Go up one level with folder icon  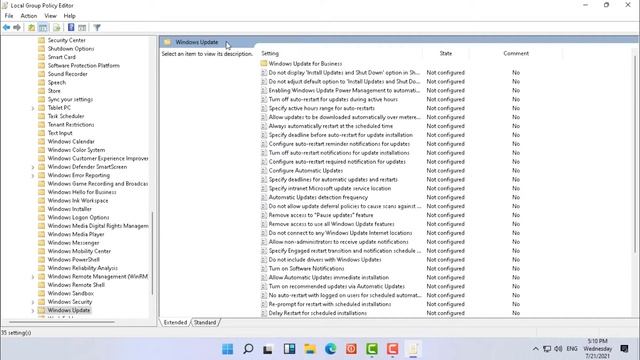pyautogui.click(x=31, y=27)
